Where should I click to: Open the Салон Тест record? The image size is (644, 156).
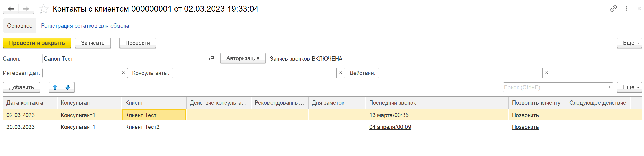[x=211, y=58]
